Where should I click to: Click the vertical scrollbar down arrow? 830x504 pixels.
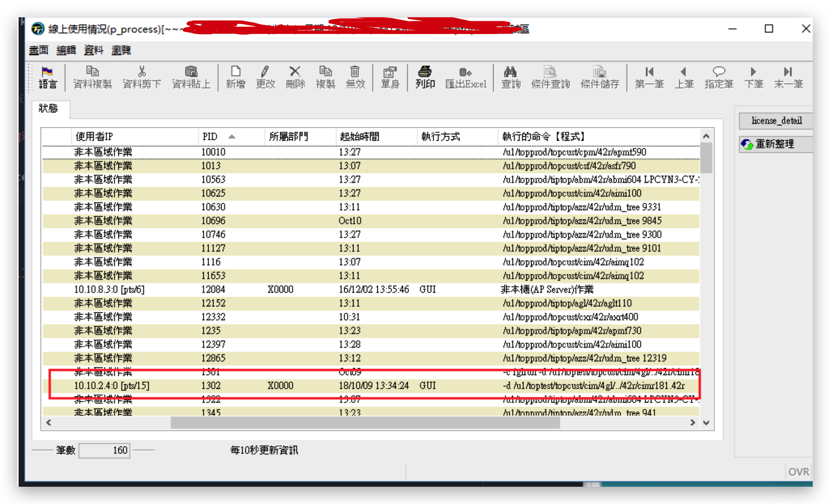coord(706,422)
